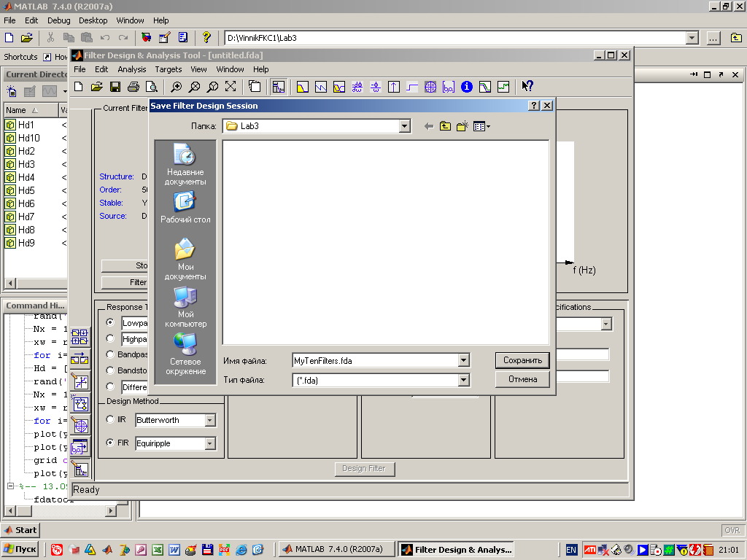
Task: Show Filter coefficients icon
Action: click(x=449, y=87)
